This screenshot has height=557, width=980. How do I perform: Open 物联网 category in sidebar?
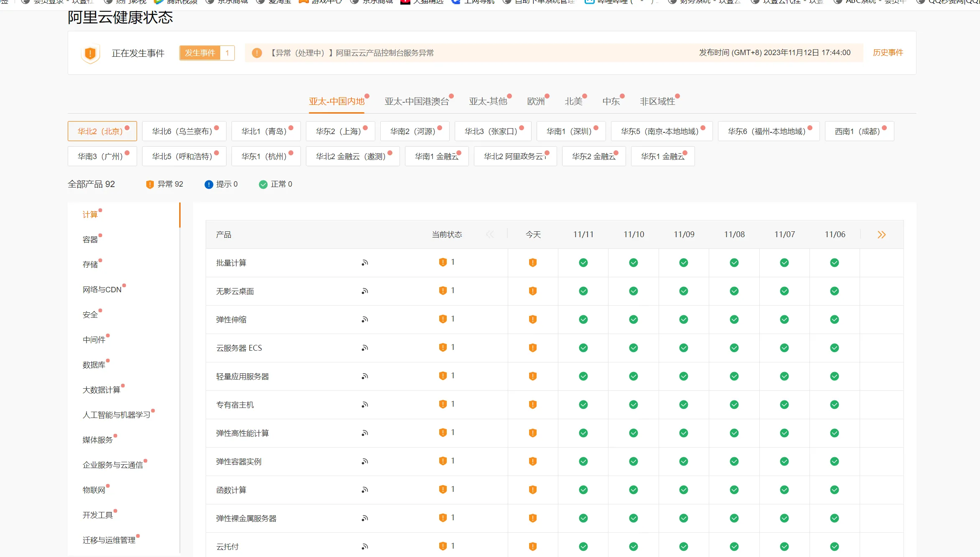pyautogui.click(x=94, y=490)
